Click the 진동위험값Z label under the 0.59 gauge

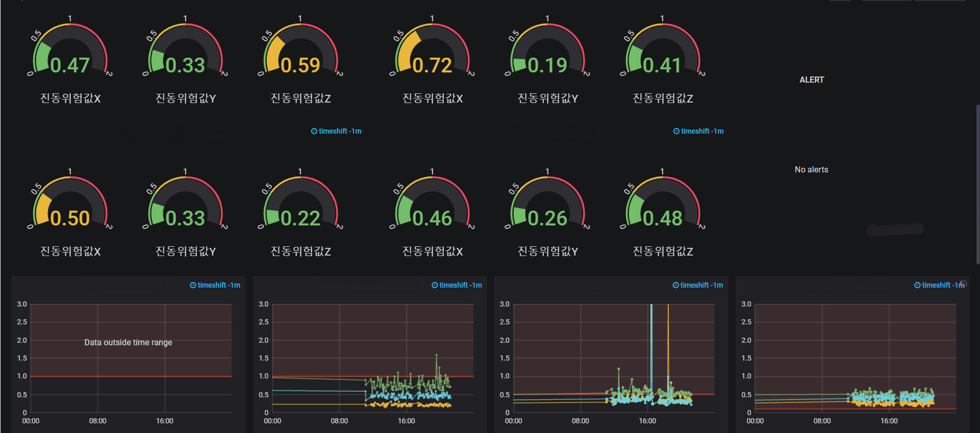tap(300, 98)
